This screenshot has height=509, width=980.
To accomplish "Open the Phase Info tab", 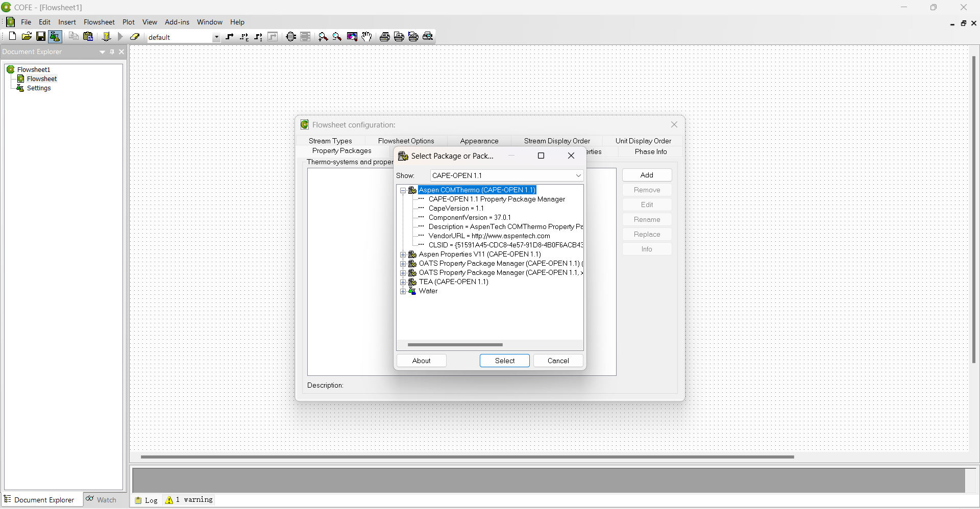I will pyautogui.click(x=651, y=151).
